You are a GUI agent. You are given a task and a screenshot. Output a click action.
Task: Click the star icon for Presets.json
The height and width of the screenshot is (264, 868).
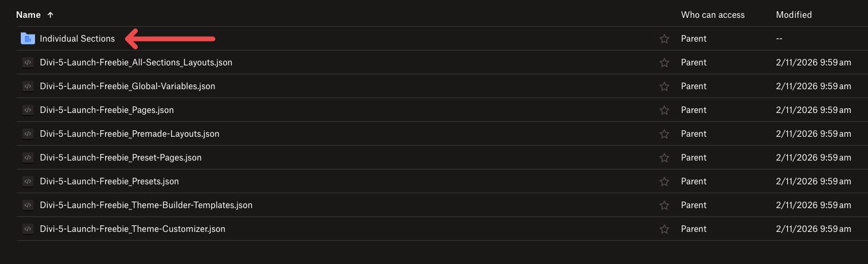click(664, 181)
